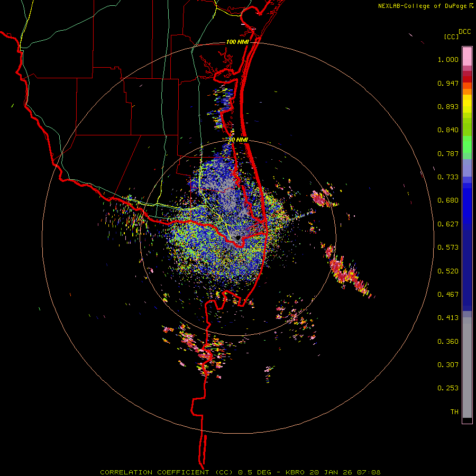Click the 0.573 legend value

(x=448, y=248)
